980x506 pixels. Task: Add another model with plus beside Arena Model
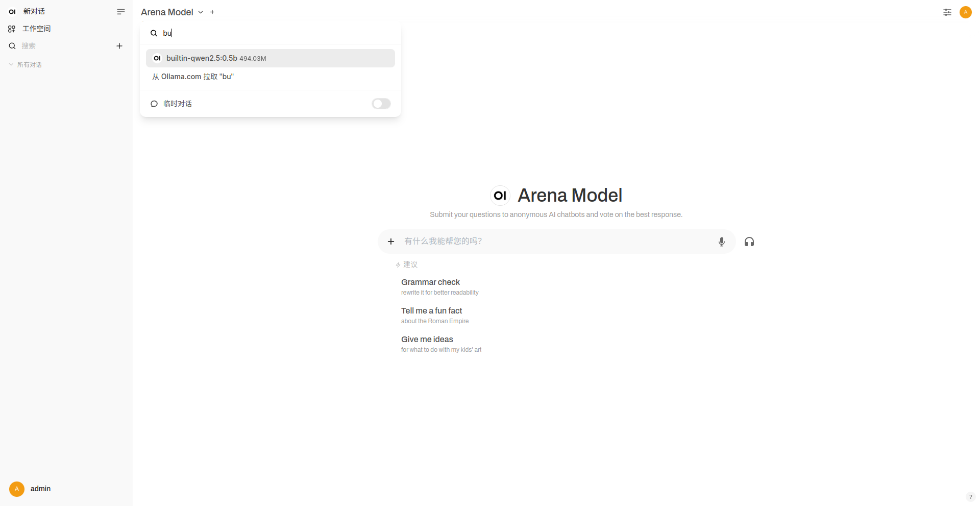(x=212, y=12)
